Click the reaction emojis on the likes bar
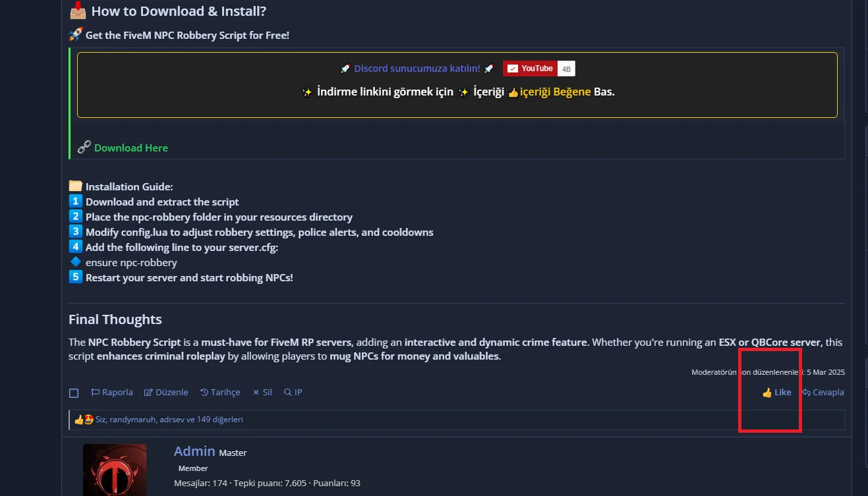The width and height of the screenshot is (868, 496). coord(84,419)
